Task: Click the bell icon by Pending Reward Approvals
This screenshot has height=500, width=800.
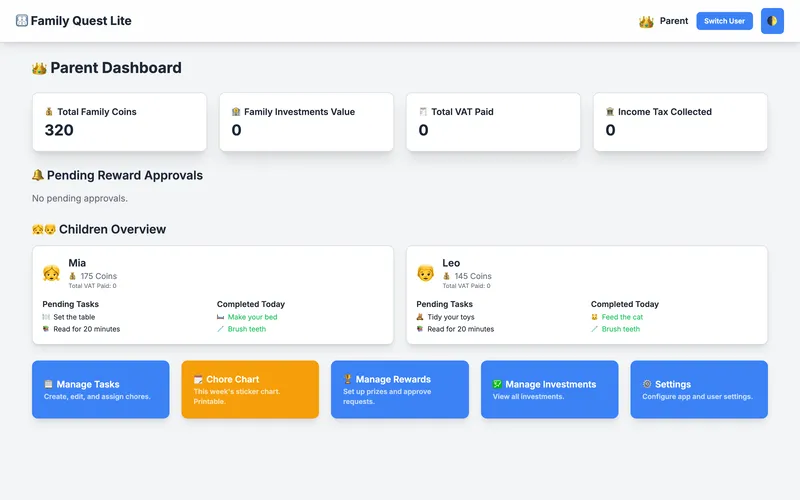Action: click(x=38, y=175)
